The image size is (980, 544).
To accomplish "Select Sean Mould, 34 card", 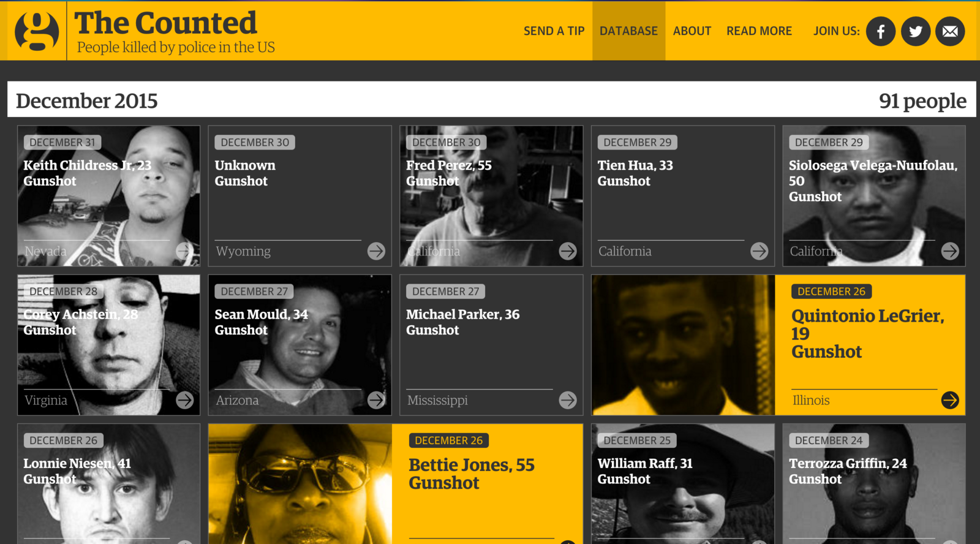I will click(x=300, y=345).
